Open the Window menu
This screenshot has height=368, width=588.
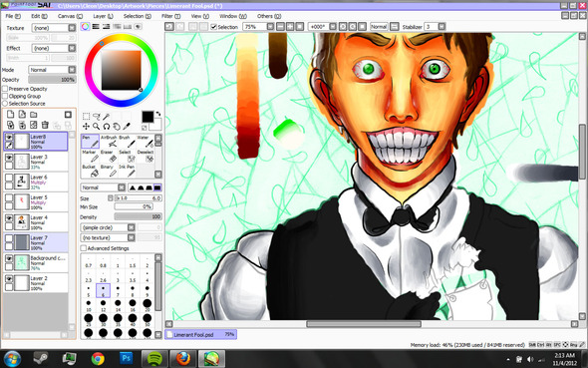(x=233, y=16)
